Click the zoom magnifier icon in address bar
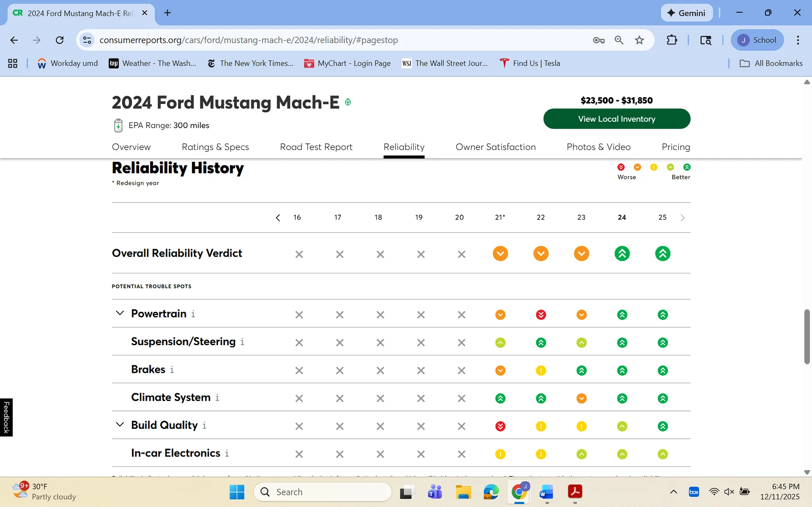812x507 pixels. click(x=619, y=40)
